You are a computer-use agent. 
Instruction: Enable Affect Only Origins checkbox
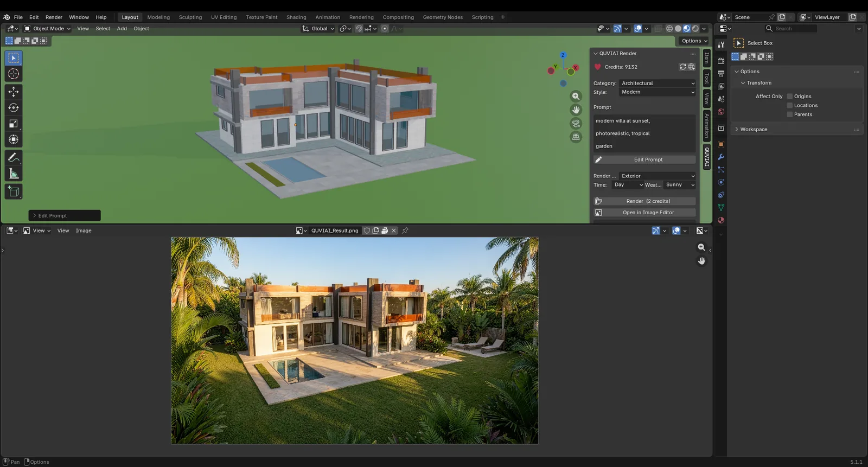(x=790, y=97)
